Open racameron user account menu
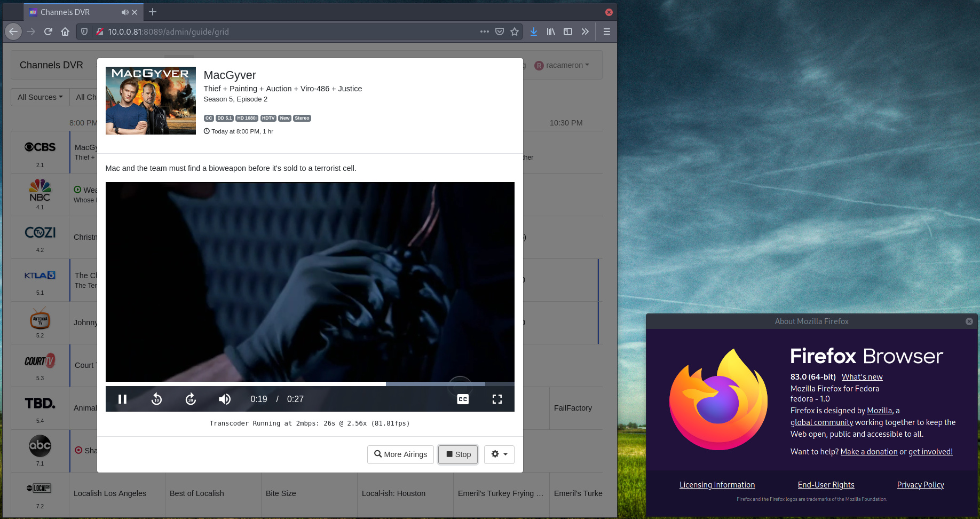This screenshot has height=519, width=980. click(x=563, y=65)
